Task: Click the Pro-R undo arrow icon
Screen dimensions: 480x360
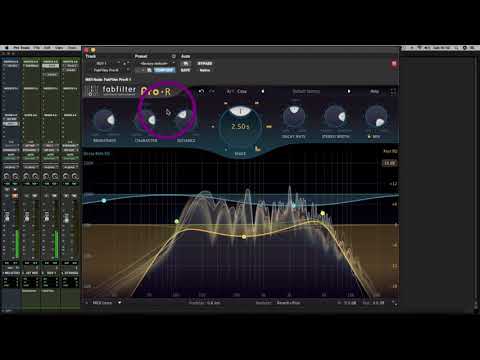Action: 201,91
